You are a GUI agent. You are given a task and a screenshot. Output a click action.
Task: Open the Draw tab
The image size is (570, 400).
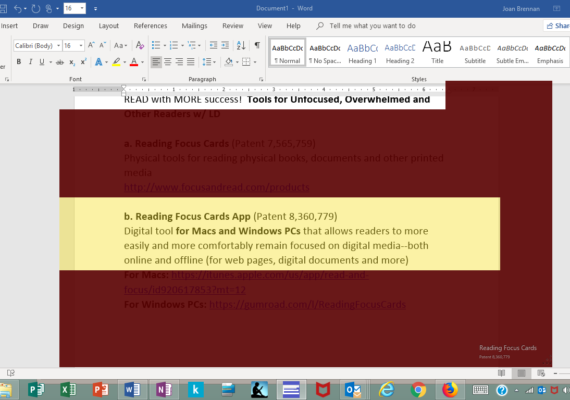[x=40, y=26]
